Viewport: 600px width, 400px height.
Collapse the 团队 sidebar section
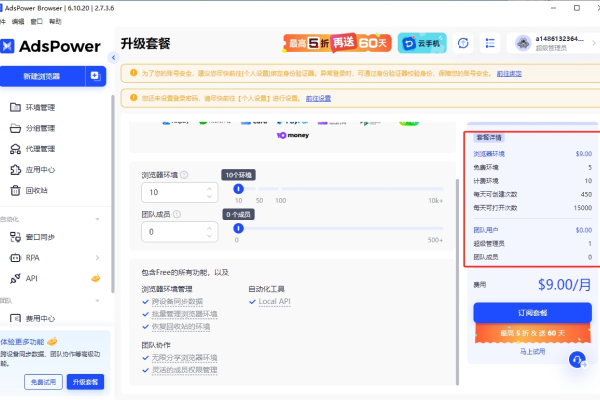point(97,300)
